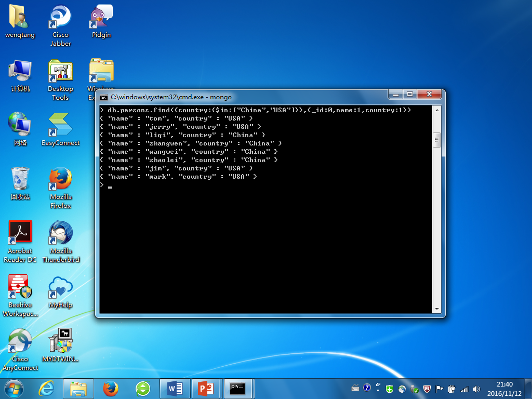Open Pidgin messenger shortcut
Image resolution: width=532 pixels, height=399 pixels.
[101, 21]
